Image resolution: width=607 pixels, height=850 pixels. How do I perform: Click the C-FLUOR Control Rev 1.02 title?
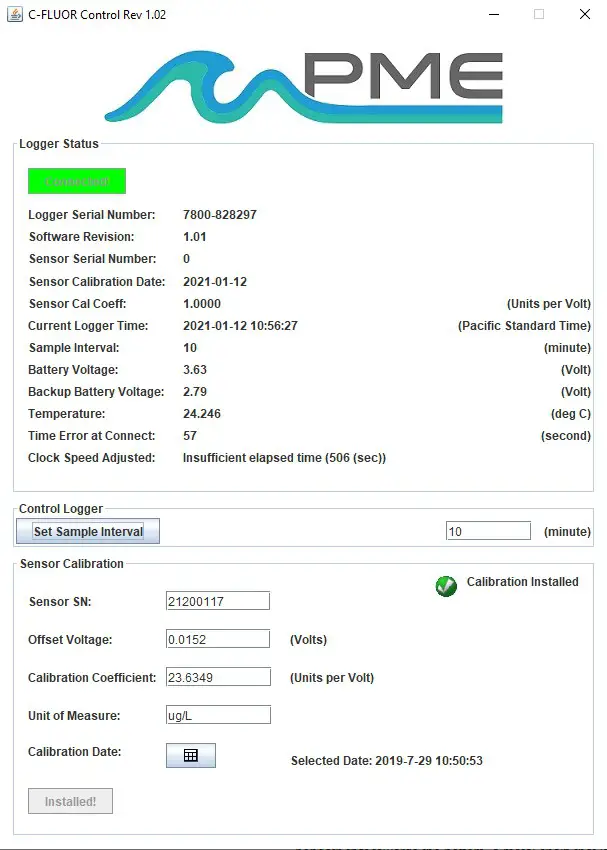coord(97,15)
